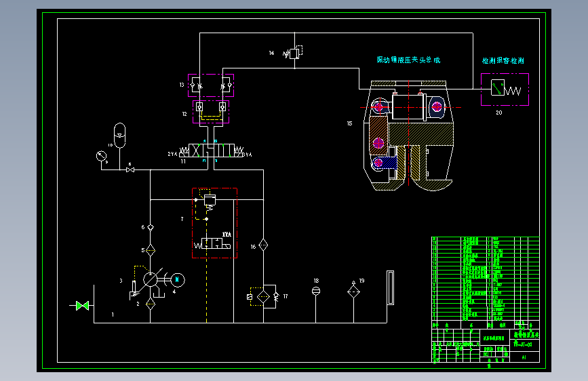Select the hydraulic lock block numbered 12

tap(211, 112)
